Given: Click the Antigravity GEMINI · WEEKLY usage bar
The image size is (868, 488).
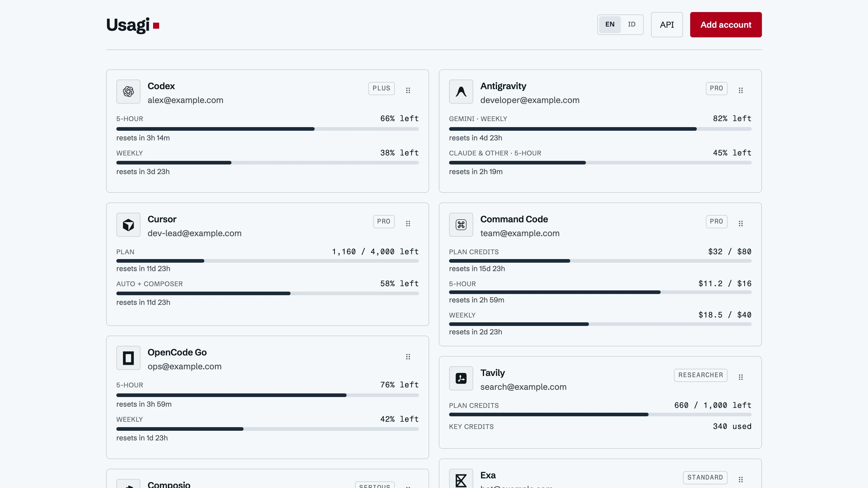Looking at the screenshot, I should 600,129.
